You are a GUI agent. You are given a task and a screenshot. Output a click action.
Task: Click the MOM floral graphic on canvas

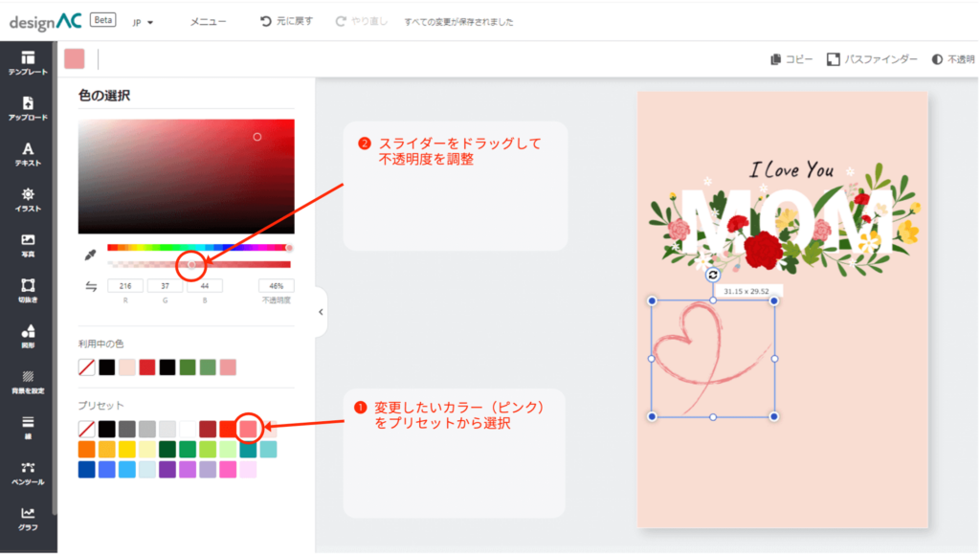coord(785,222)
